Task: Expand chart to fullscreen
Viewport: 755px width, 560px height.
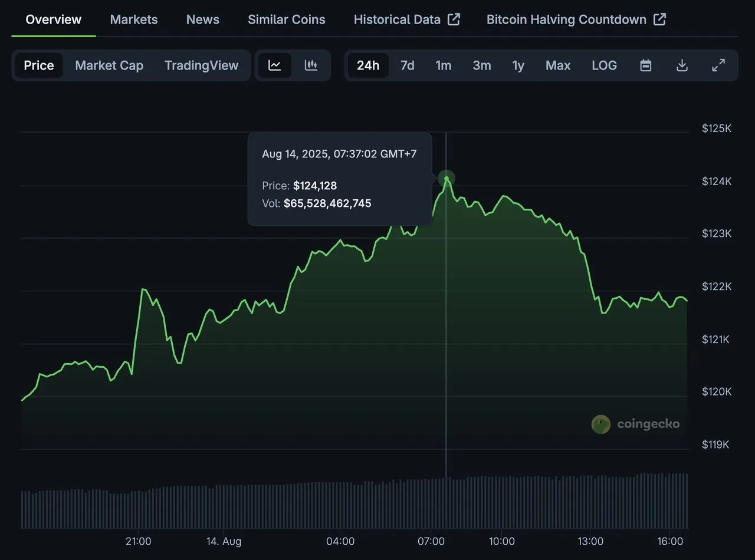Action: coord(718,65)
